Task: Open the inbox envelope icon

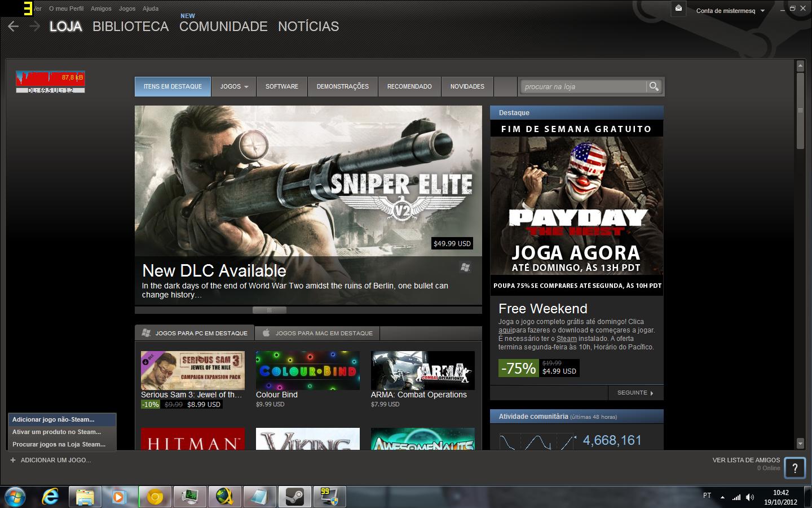Action: (x=678, y=8)
